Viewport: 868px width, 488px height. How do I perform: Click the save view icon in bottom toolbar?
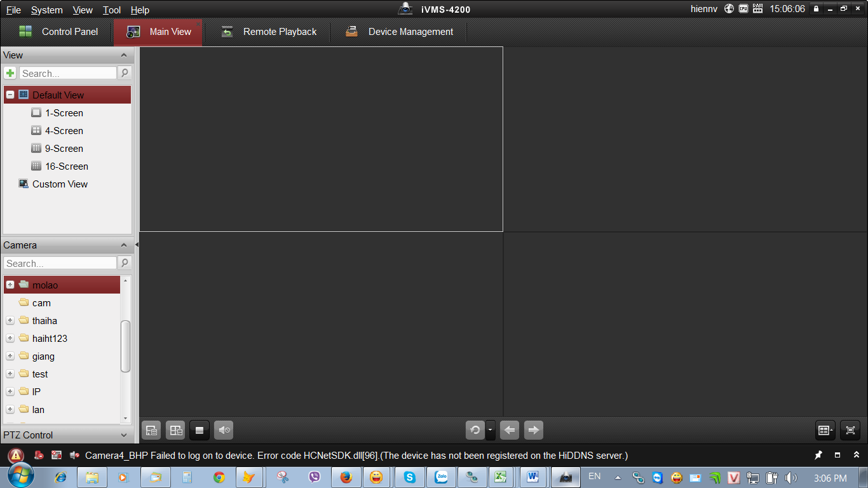point(151,430)
